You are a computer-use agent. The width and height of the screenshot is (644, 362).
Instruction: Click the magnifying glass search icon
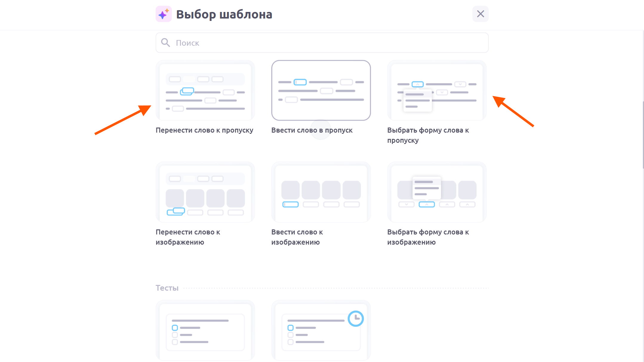pos(166,43)
